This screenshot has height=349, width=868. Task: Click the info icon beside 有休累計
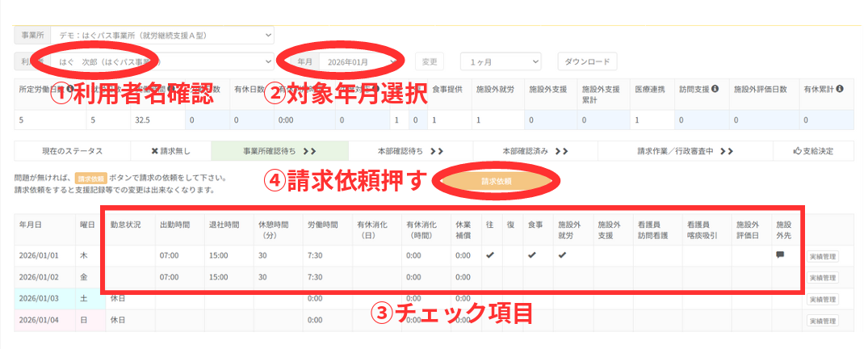pyautogui.click(x=840, y=89)
